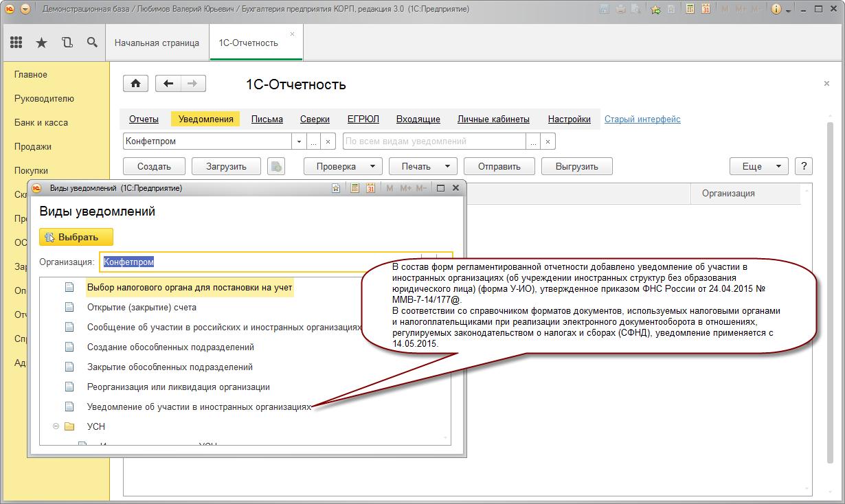Switch to Начальная страница tab
The image size is (845, 504).
[x=157, y=43]
